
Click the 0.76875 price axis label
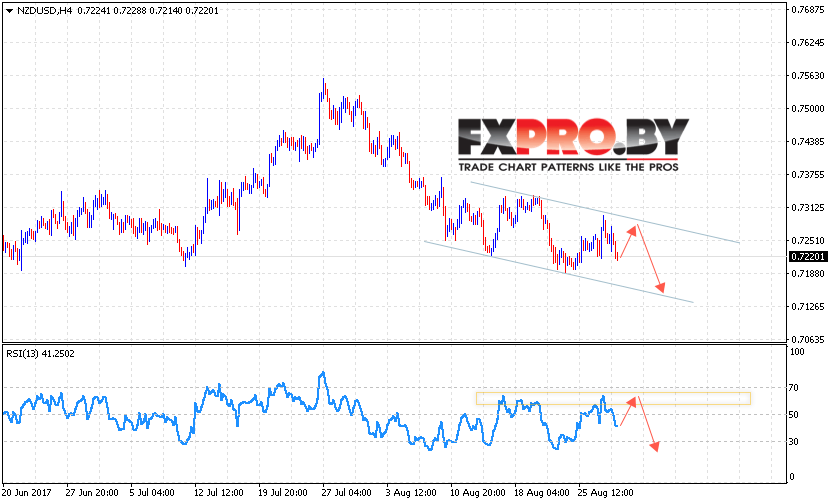(808, 10)
